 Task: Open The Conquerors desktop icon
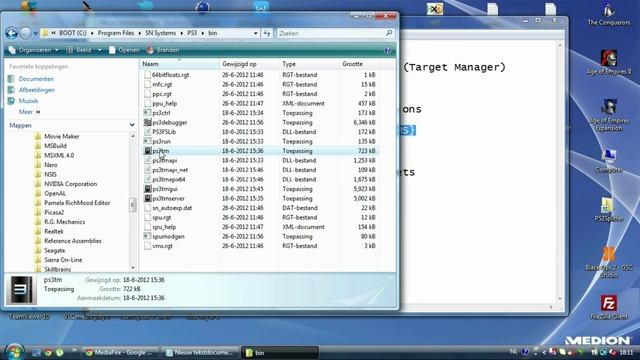click(x=608, y=14)
